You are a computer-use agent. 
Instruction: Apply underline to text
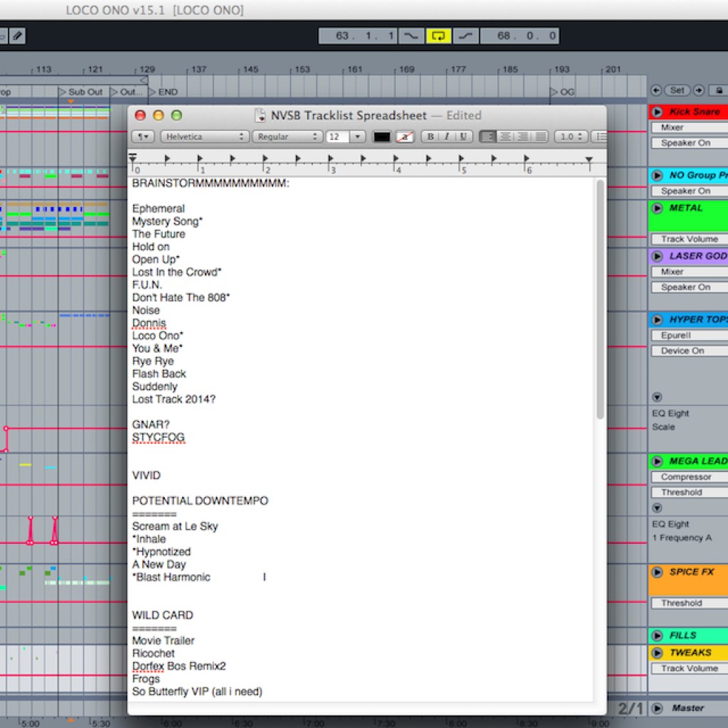point(463,136)
